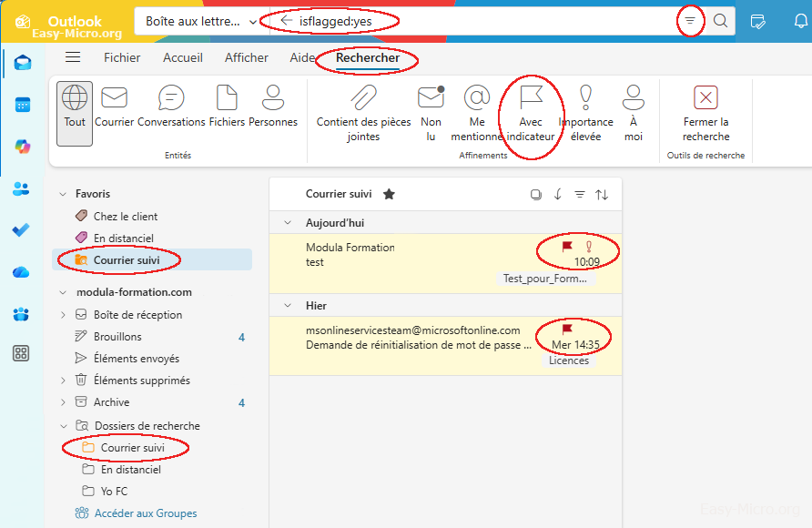The height and width of the screenshot is (528, 812).
Task: Open the People icon in left sidebar
Action: tap(22, 188)
